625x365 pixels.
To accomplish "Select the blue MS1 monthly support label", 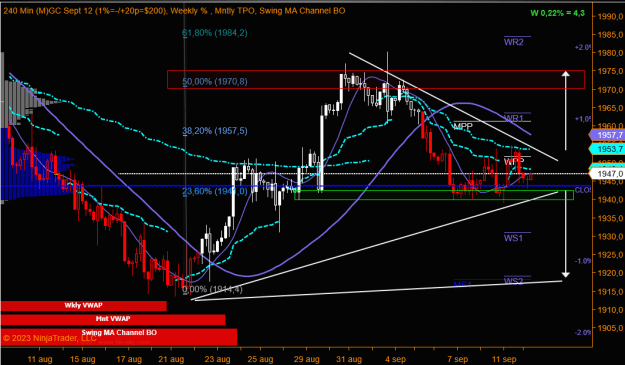I will coord(462,285).
